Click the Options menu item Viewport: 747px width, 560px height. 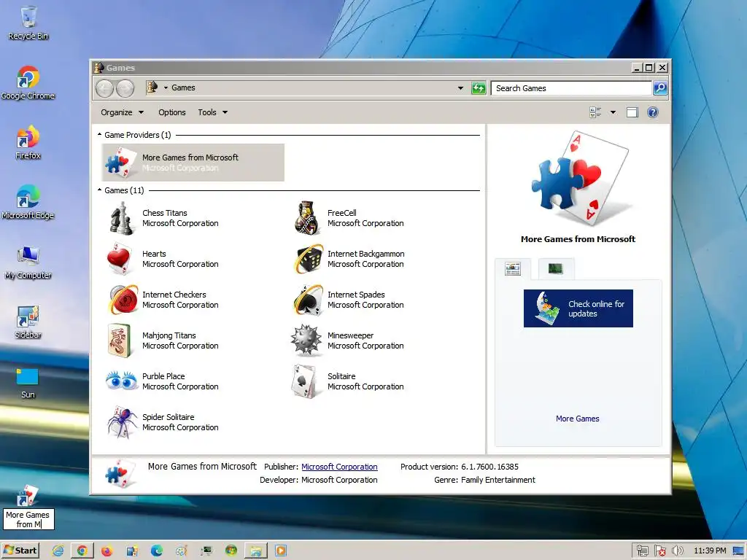172,112
